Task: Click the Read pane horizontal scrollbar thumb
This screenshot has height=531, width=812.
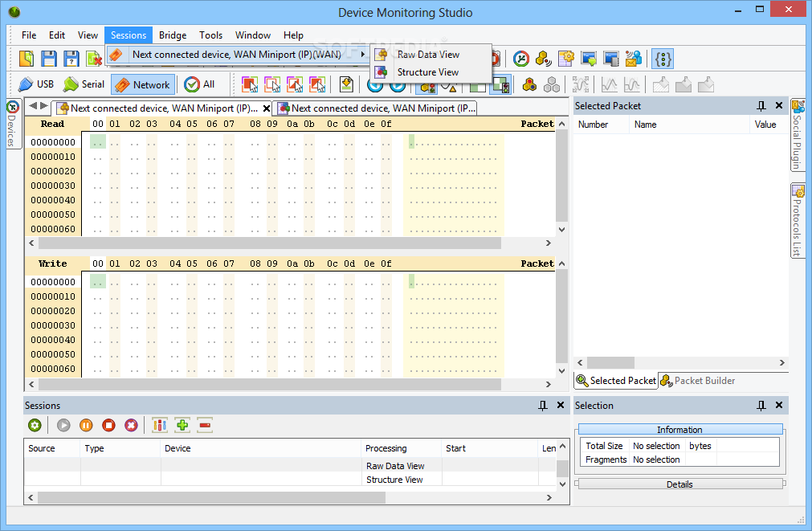Action: (270, 243)
